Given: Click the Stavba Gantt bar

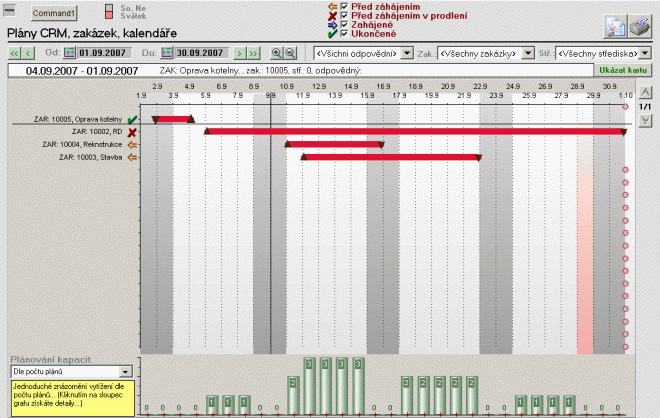Looking at the screenshot, I should click(x=391, y=157).
